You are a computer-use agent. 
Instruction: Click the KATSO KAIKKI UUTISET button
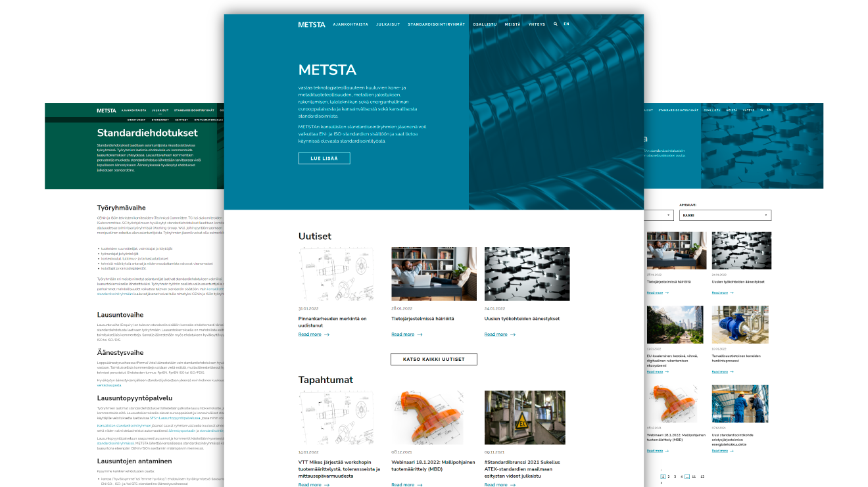433,359
